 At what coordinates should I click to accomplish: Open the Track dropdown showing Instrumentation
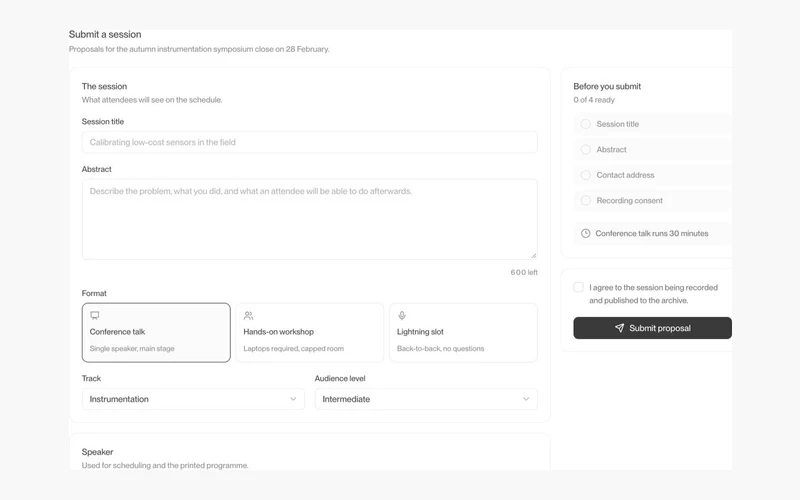(x=193, y=399)
